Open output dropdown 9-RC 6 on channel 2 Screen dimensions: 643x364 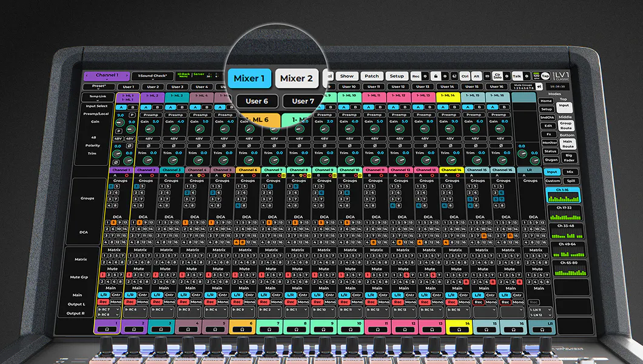pos(136,312)
